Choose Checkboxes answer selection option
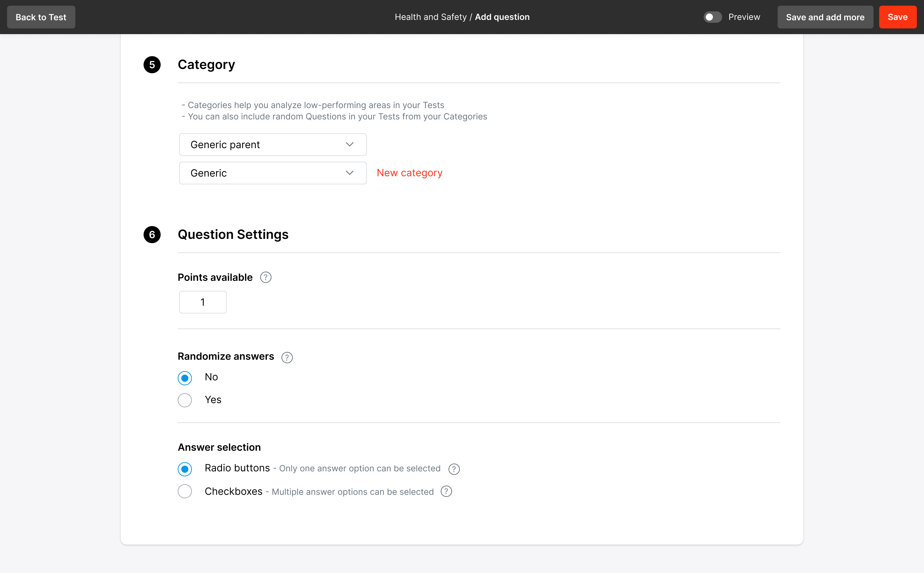924x573 pixels. (185, 491)
